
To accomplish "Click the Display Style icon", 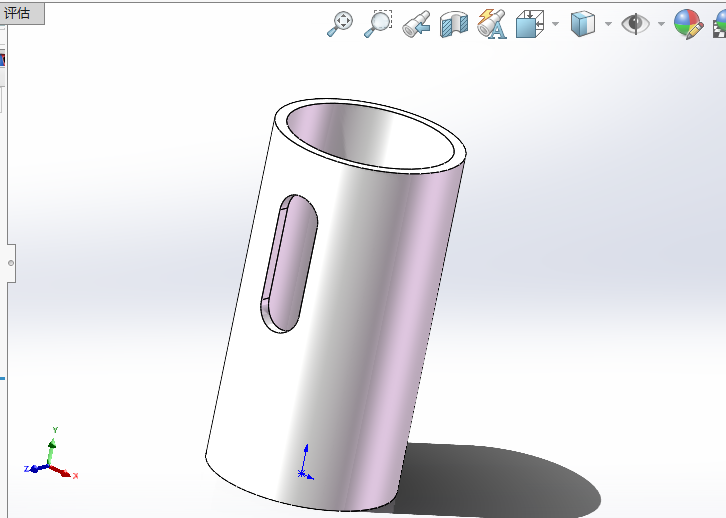I will tap(583, 24).
